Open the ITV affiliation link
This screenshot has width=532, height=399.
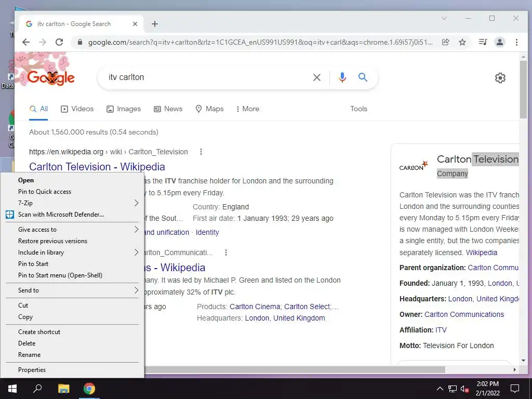click(x=441, y=330)
